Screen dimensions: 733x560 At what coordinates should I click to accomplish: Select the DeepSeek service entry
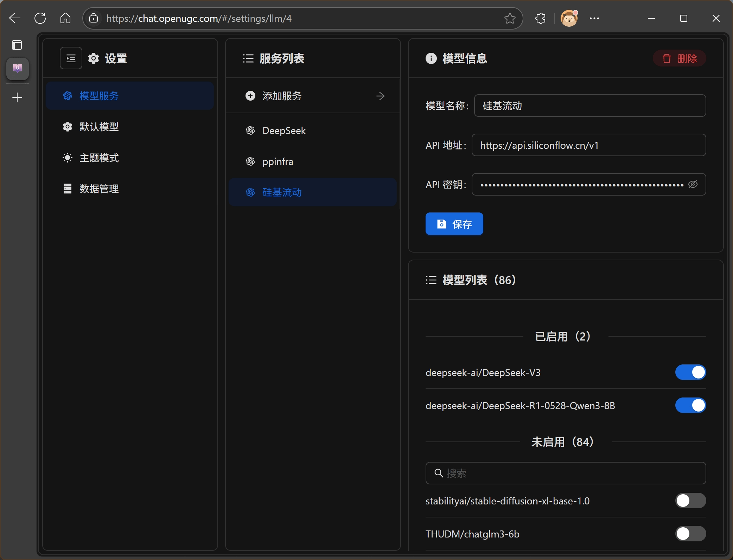[x=313, y=131]
